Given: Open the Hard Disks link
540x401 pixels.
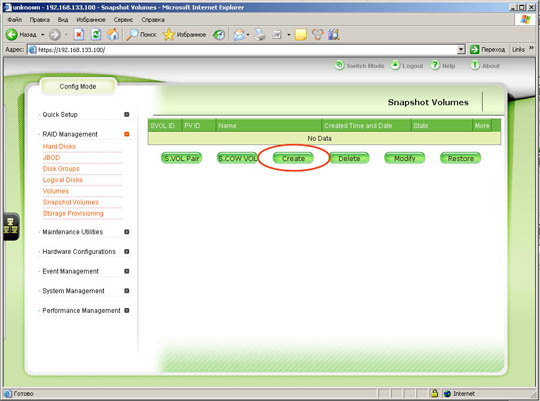Looking at the screenshot, I should pyautogui.click(x=59, y=146).
